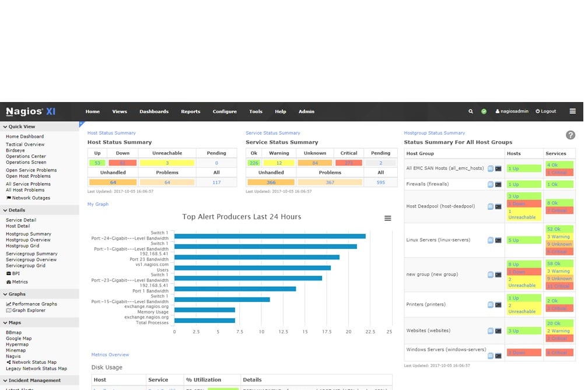Open command icon for Windows Servers group
This screenshot has width=588, height=390.
point(498,356)
